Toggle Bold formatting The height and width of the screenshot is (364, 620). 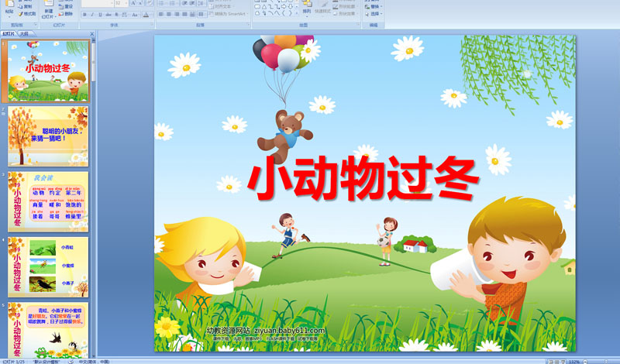click(x=84, y=15)
